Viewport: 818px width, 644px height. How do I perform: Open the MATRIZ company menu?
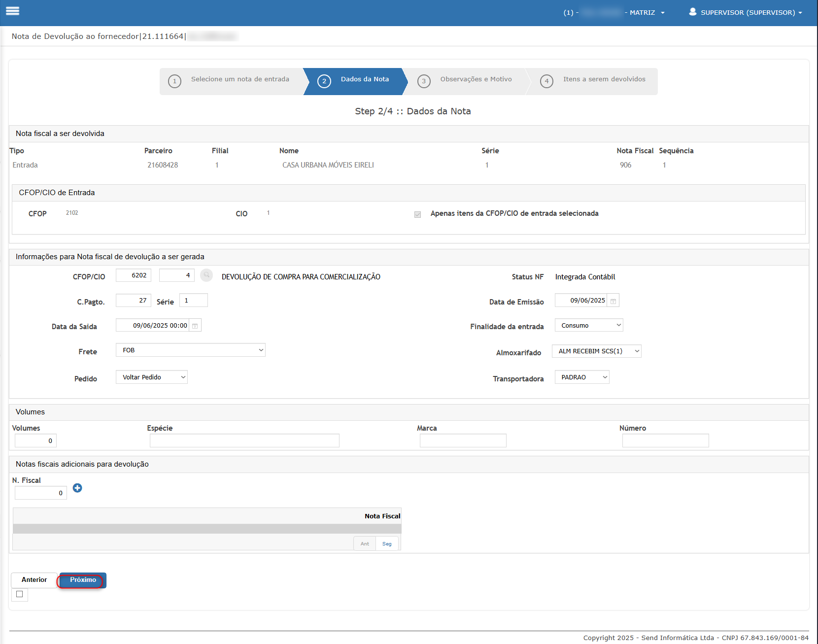pyautogui.click(x=647, y=12)
